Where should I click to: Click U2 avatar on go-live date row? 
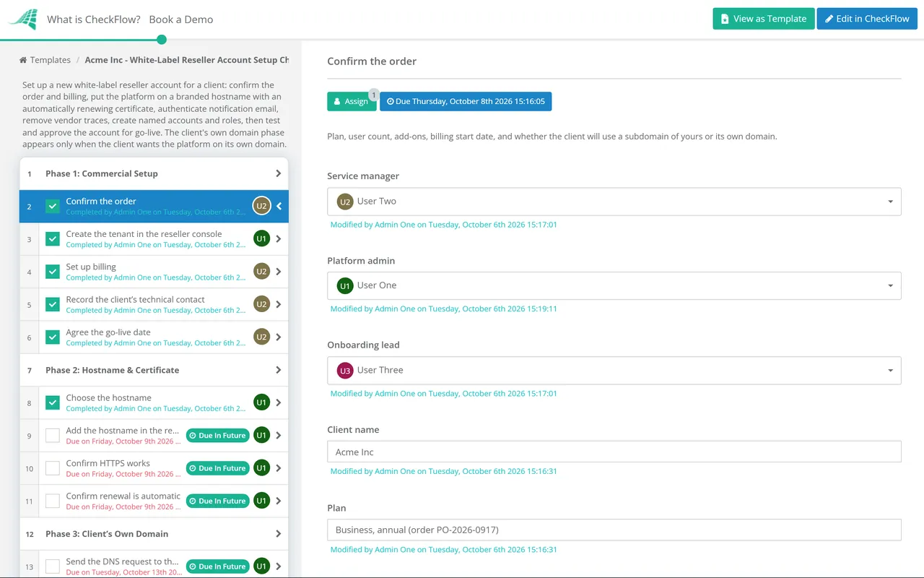[261, 337]
